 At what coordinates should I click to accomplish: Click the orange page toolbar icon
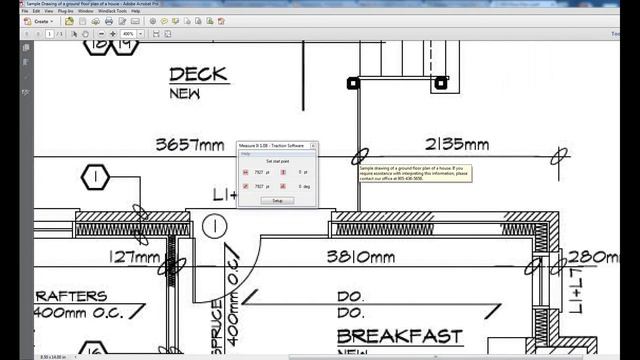click(221, 21)
